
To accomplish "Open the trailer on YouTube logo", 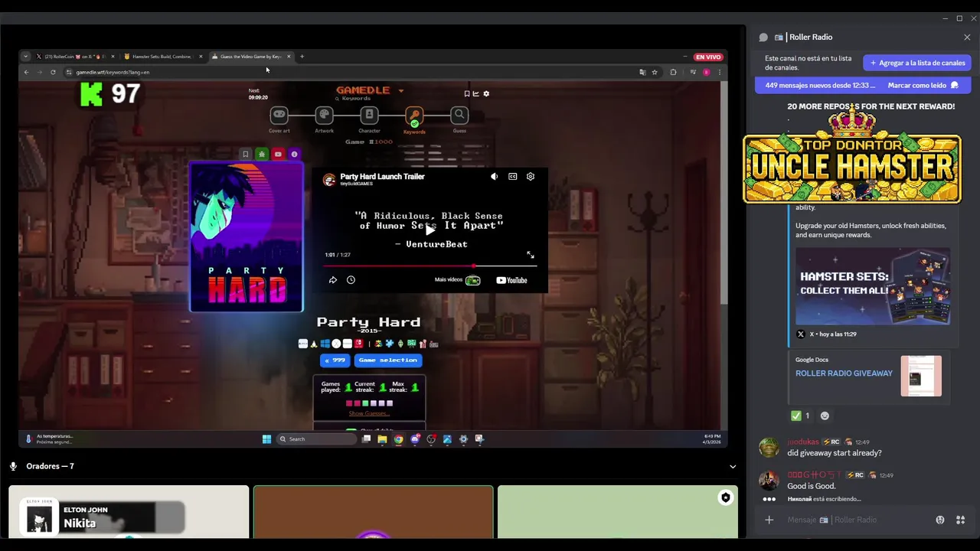I will tap(511, 280).
